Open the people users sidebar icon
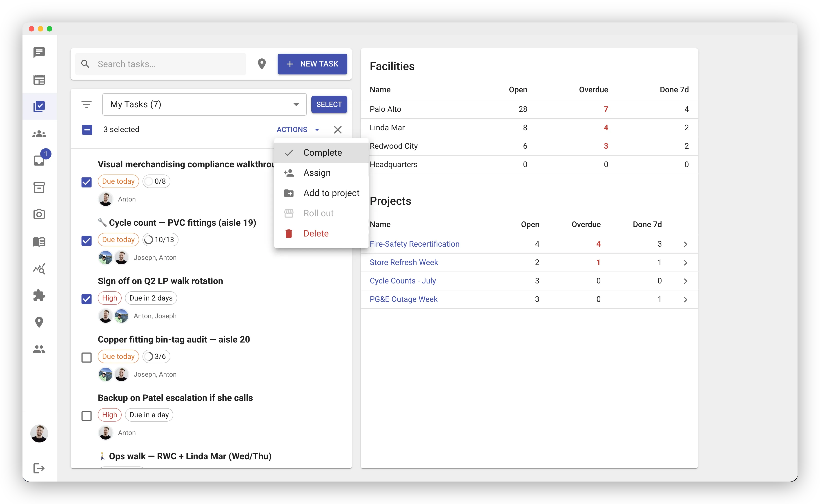 click(39, 349)
